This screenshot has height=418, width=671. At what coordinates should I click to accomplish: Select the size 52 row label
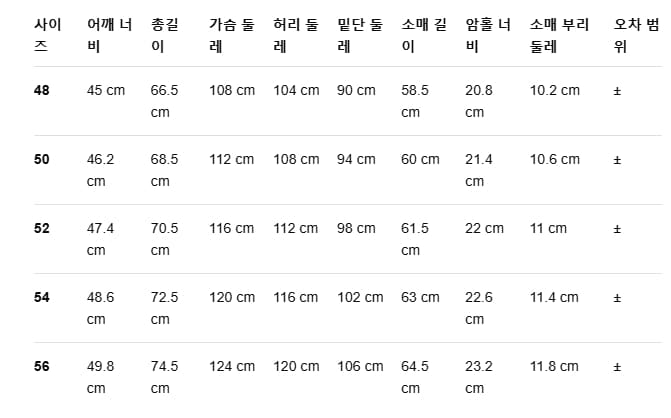click(42, 228)
